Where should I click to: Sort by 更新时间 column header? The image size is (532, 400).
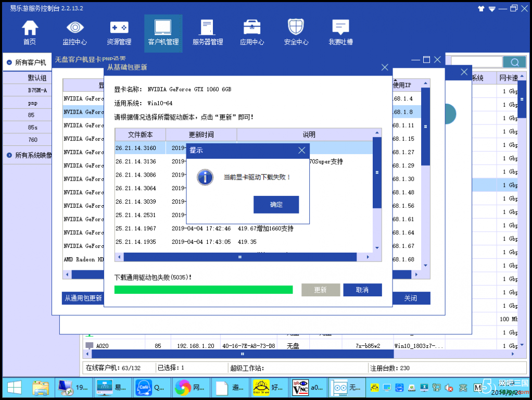click(201, 134)
